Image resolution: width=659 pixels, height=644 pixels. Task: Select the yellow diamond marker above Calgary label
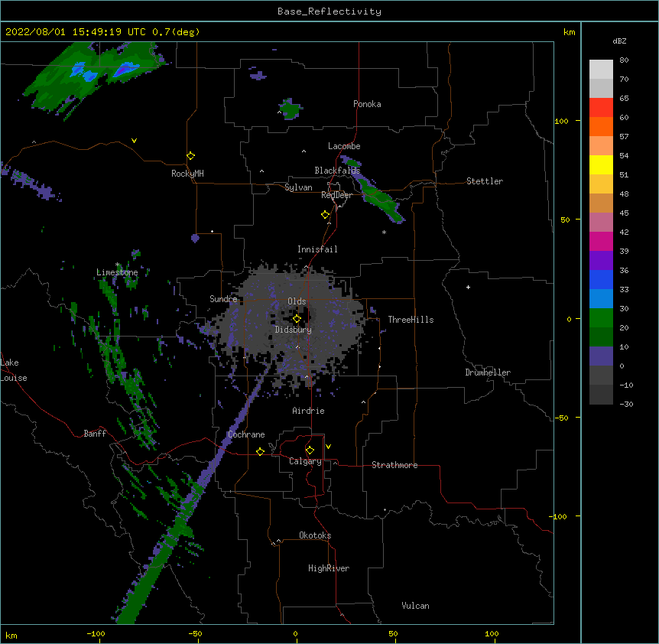[x=310, y=450]
